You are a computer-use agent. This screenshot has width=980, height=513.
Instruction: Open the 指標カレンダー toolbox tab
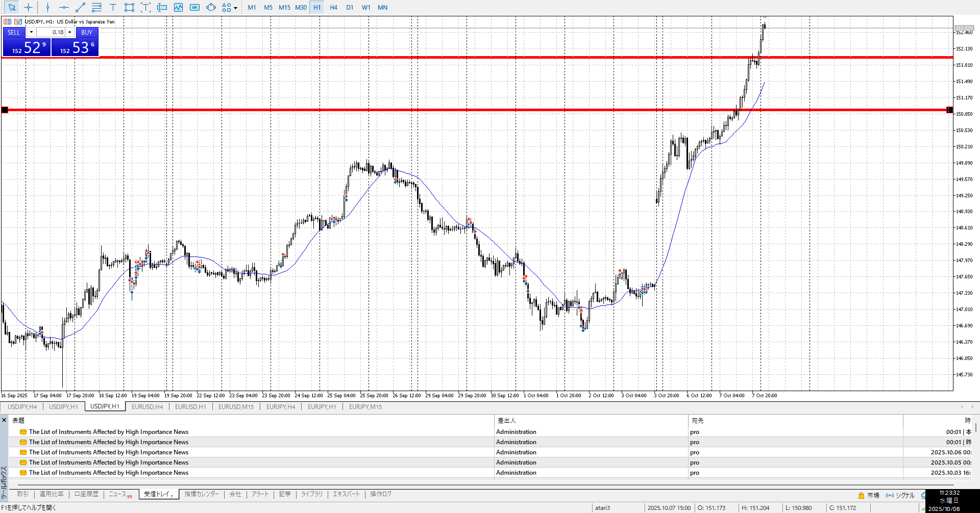tap(202, 494)
